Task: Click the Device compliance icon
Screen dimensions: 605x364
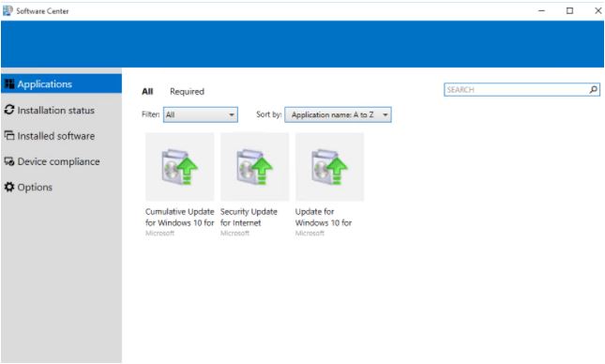Action: coord(9,161)
